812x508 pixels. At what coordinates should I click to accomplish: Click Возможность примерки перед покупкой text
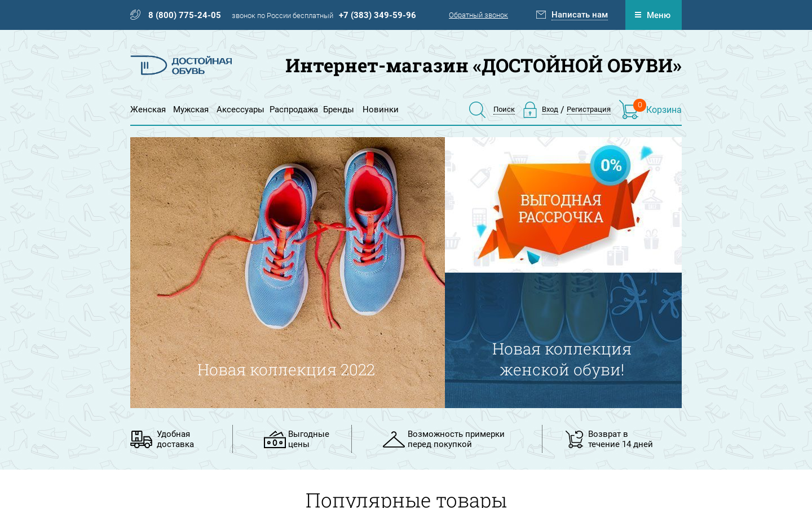tap(456, 439)
